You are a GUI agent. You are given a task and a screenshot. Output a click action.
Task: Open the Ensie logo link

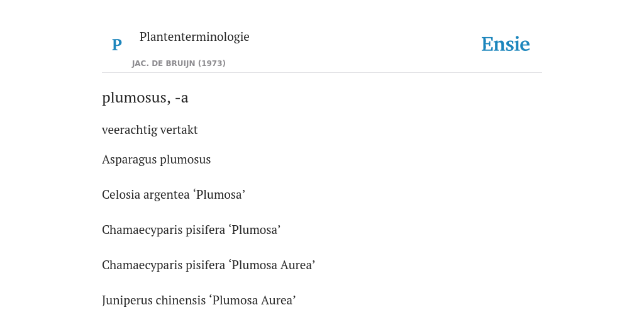tap(505, 45)
